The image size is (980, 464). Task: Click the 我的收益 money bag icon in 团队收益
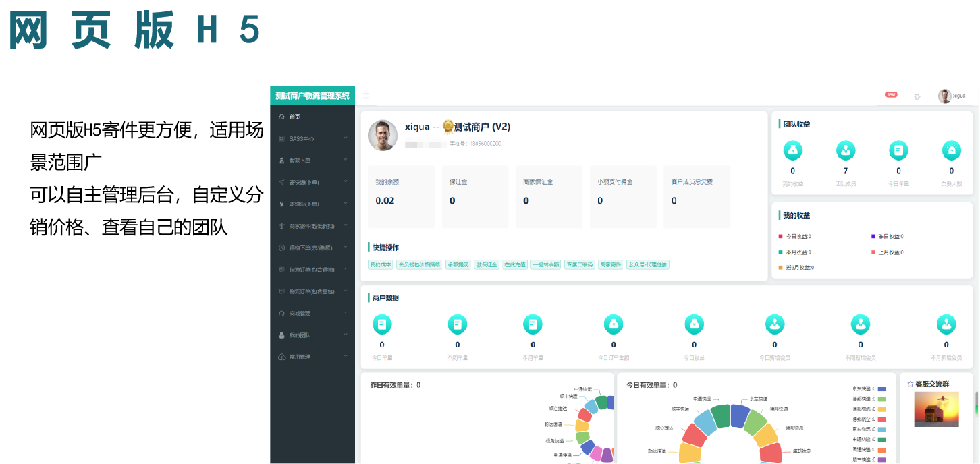[792, 150]
